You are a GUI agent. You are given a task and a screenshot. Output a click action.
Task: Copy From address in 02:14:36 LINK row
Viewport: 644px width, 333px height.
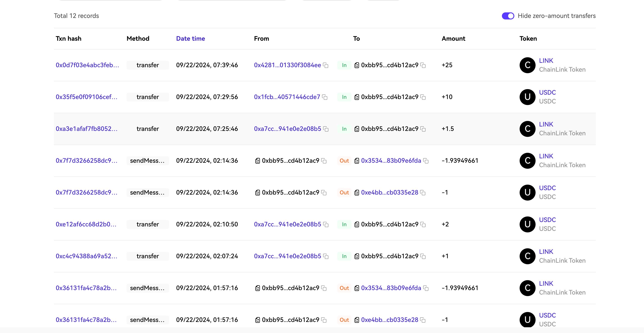324,161
